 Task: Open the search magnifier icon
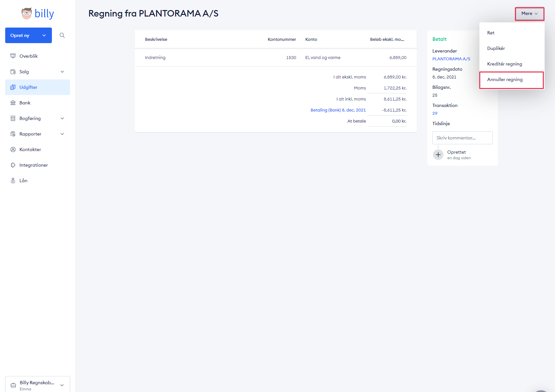[x=62, y=35]
